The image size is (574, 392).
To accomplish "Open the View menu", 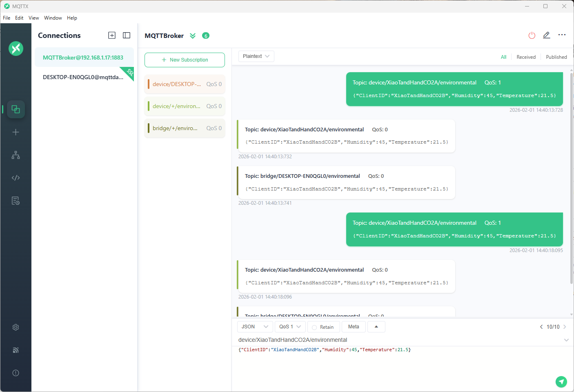I will pyautogui.click(x=33, y=18).
